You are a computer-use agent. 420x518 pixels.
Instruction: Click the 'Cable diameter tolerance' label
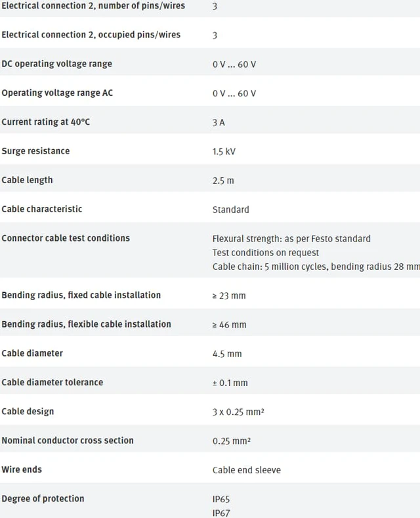click(52, 382)
